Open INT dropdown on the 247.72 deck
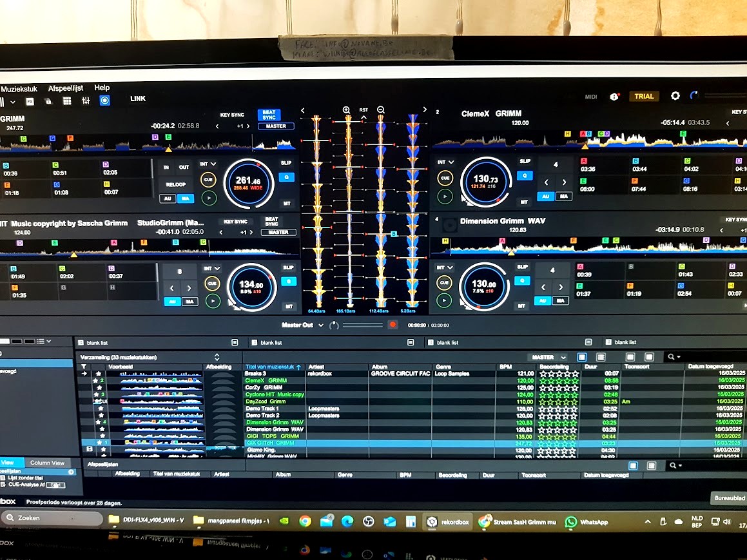 coord(208,164)
